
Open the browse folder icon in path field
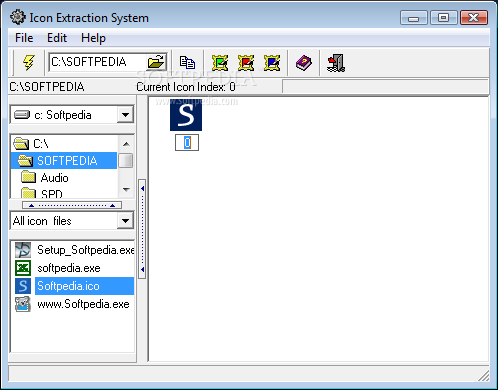click(x=156, y=62)
